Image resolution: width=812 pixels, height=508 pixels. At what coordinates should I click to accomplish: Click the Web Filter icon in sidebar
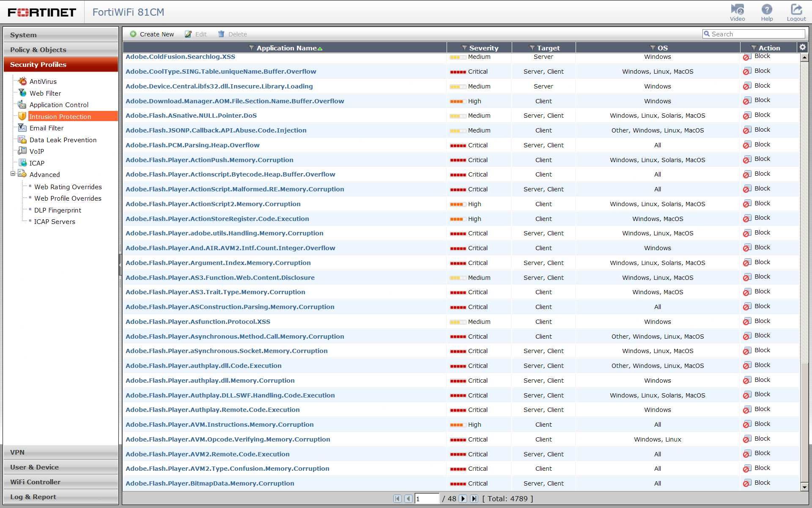(x=22, y=93)
